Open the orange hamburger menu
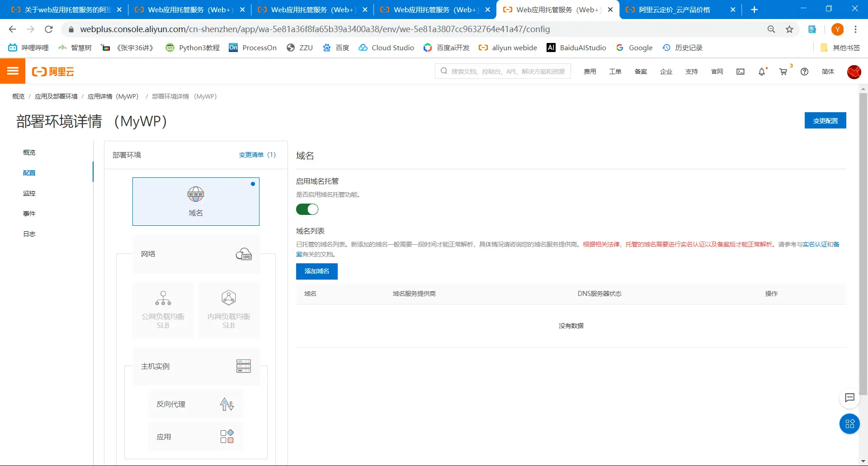 [13, 71]
